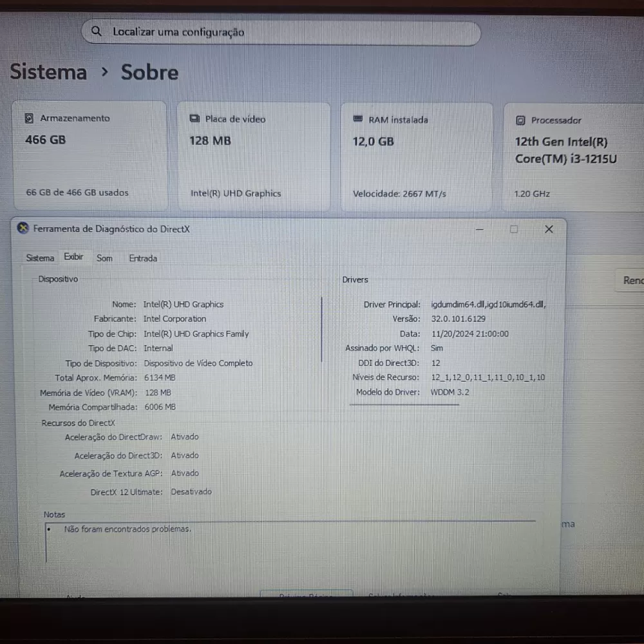Expand the breadcrumb chevron between Sistema and Sobre

(x=104, y=73)
